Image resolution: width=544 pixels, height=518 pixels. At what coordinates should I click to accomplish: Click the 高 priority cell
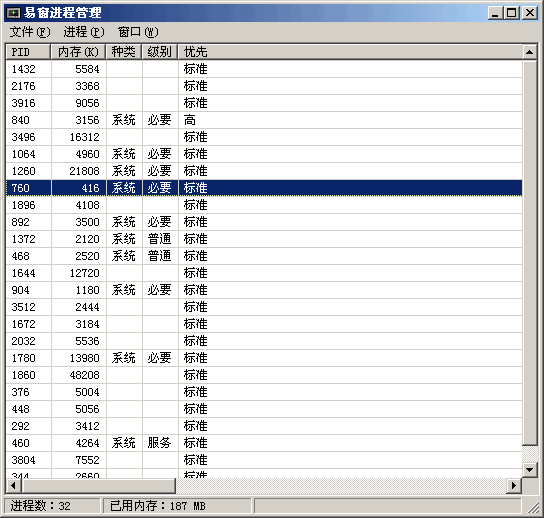(x=190, y=120)
